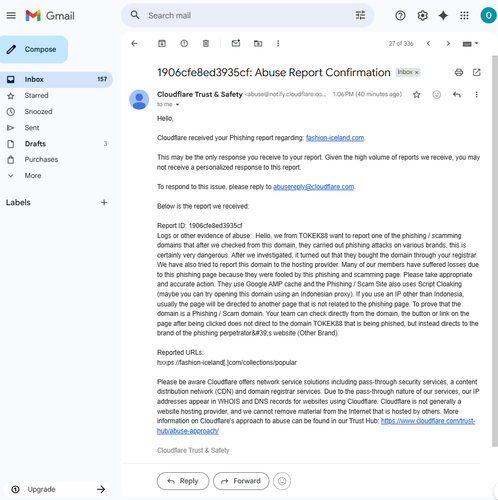Go to older email arrow
The height and width of the screenshot is (500, 498).
pos(448,44)
